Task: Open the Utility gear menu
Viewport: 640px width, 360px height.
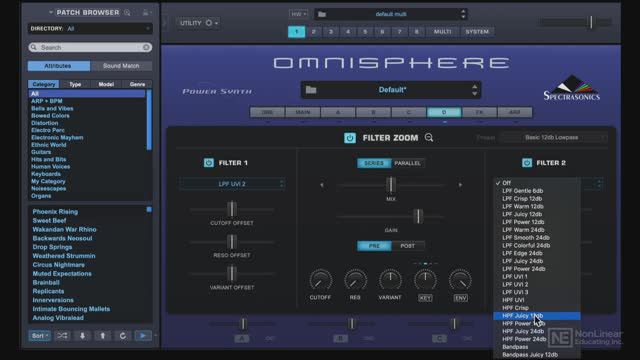Action: coord(211,23)
